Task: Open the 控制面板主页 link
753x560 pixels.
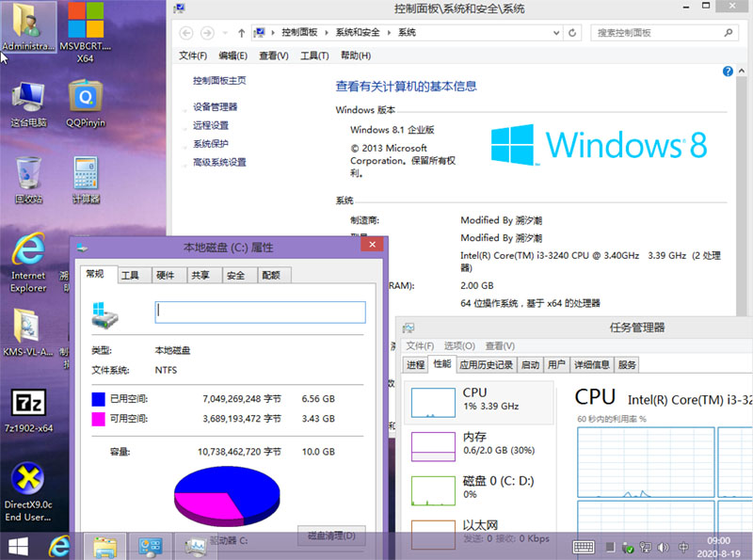Action: (219, 81)
